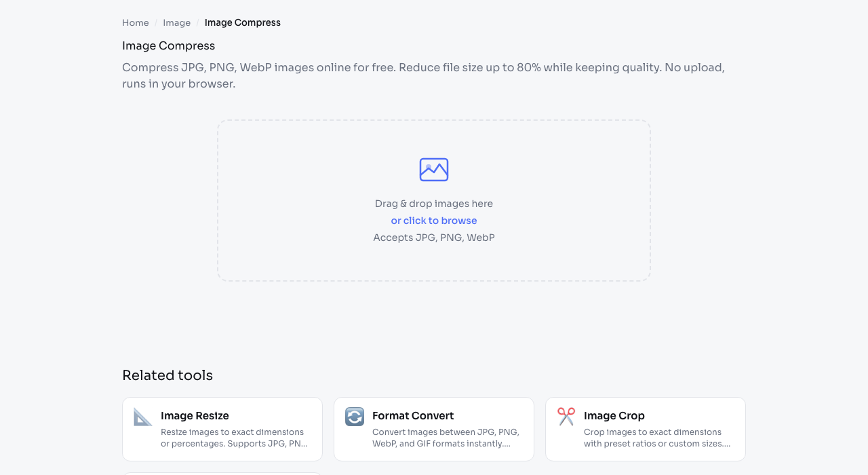Select the Image Compress breadcrumb item

(x=243, y=22)
